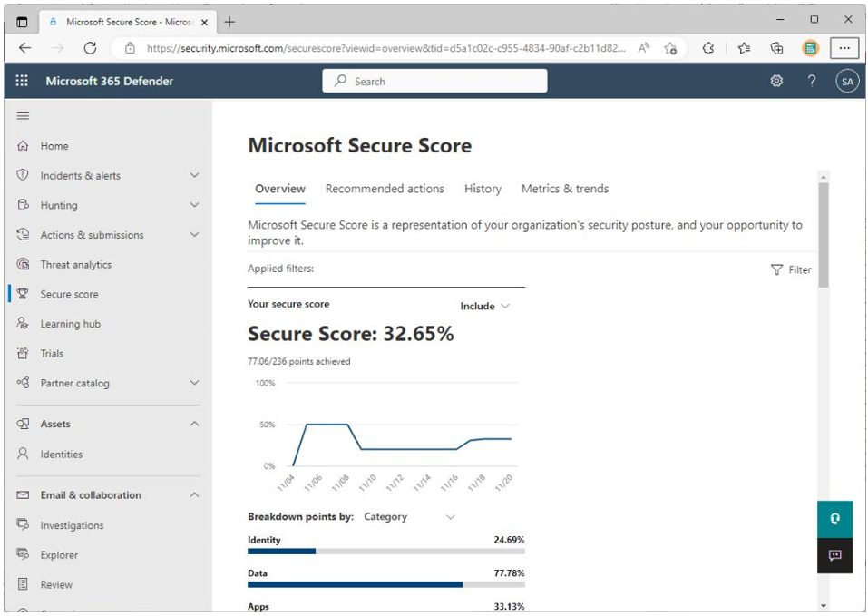Image resolution: width=868 pixels, height=616 pixels.
Task: Click the Review icon in sidebar
Action: [23, 584]
